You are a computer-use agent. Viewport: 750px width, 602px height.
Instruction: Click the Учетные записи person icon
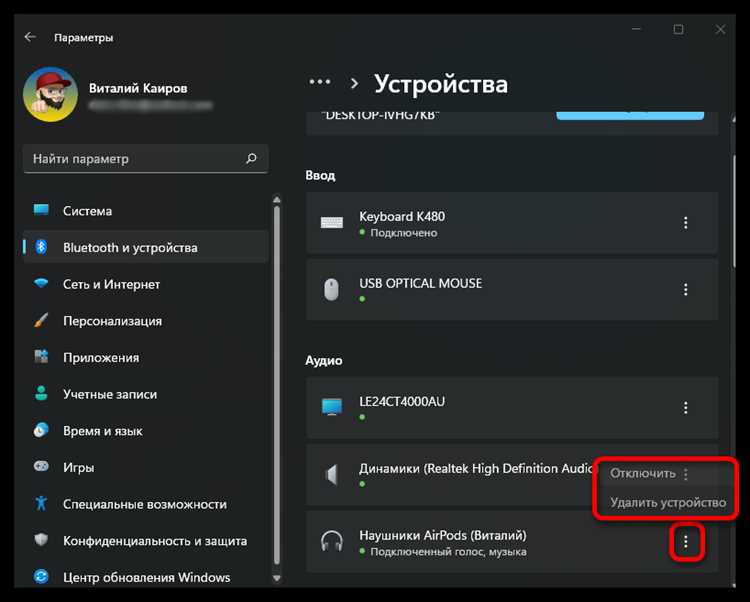point(41,393)
